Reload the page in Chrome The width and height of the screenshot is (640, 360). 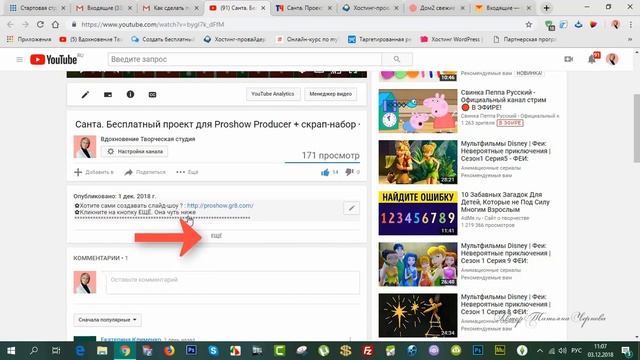pyautogui.click(x=40, y=24)
